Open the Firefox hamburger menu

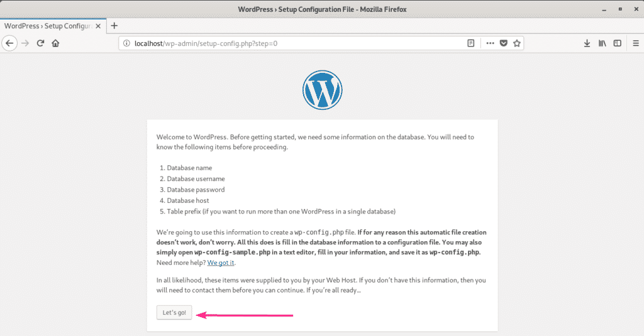click(x=633, y=43)
